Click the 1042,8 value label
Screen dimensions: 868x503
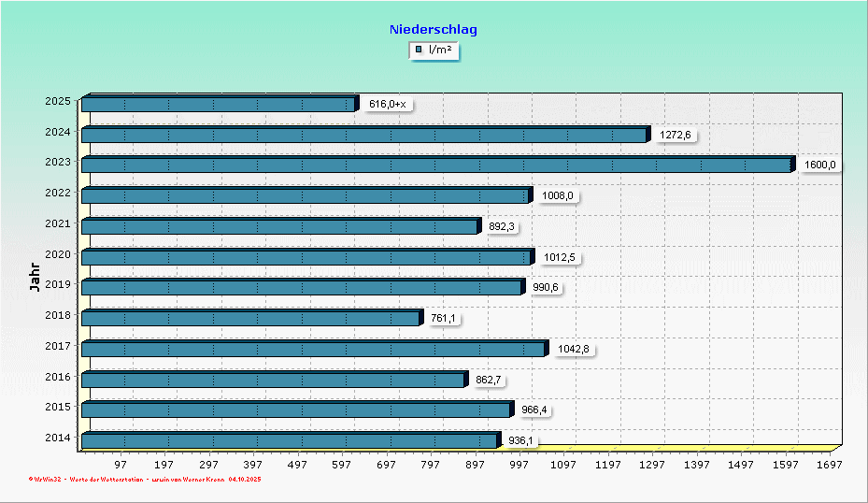(x=574, y=350)
